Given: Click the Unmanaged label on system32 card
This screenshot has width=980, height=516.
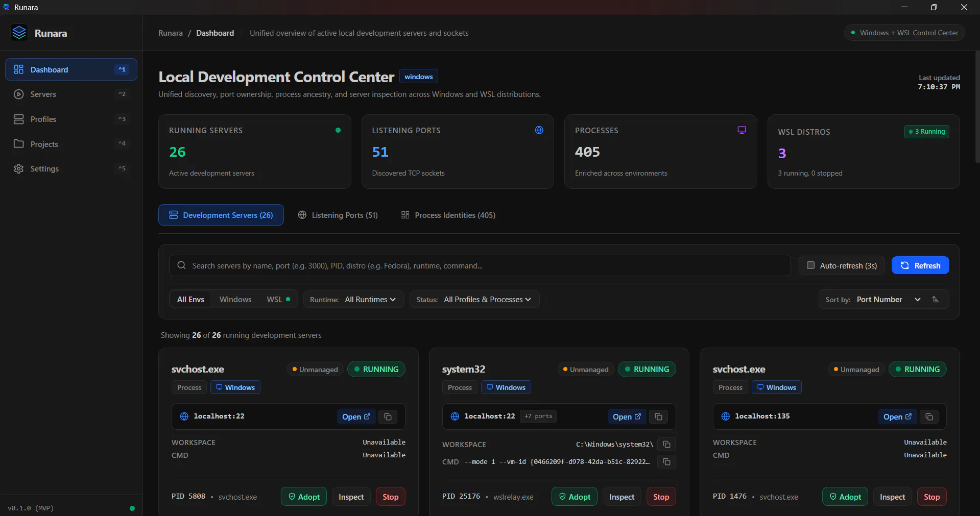Looking at the screenshot, I should 585,370.
